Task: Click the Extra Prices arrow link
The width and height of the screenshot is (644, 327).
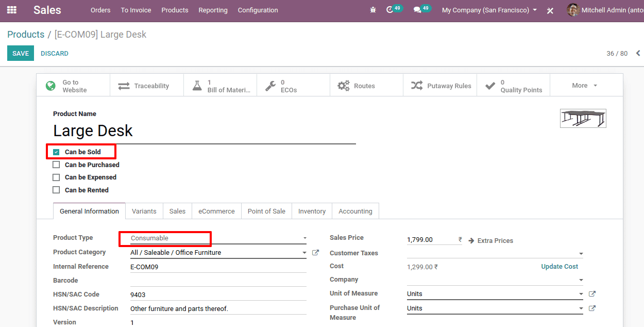Action: point(490,240)
